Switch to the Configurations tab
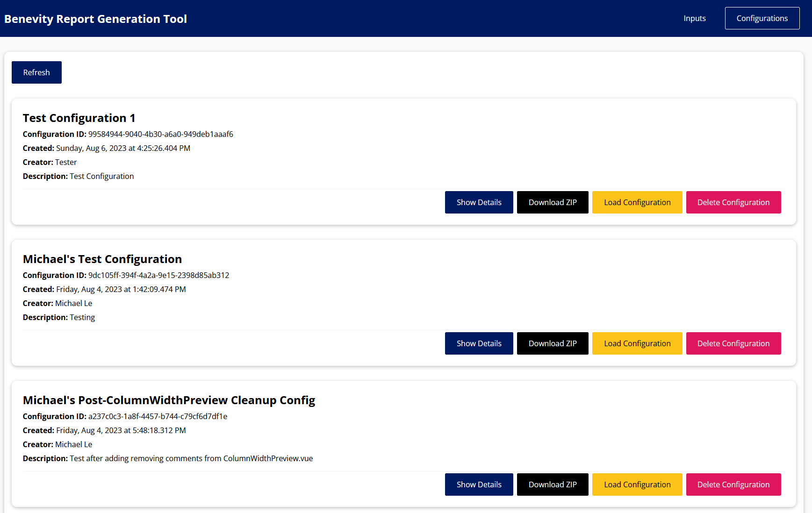 click(x=762, y=18)
